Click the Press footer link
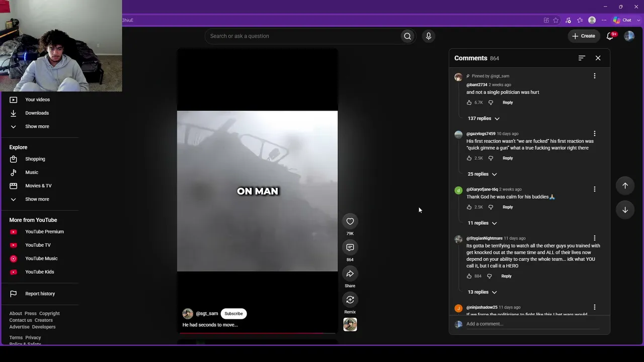This screenshot has height=362, width=644. (31, 314)
